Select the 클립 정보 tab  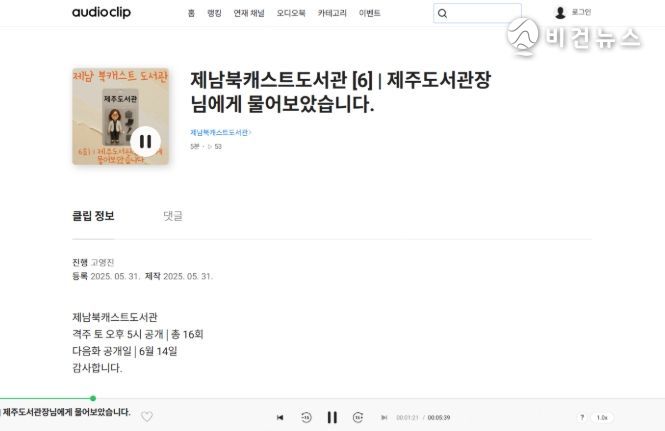[93, 216]
